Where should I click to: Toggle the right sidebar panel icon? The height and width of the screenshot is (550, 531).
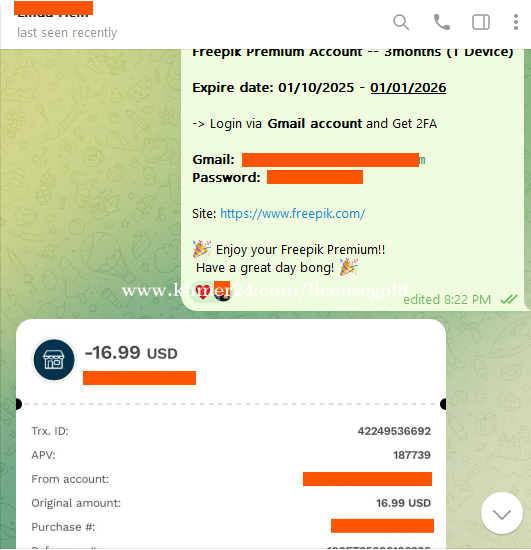click(x=481, y=22)
